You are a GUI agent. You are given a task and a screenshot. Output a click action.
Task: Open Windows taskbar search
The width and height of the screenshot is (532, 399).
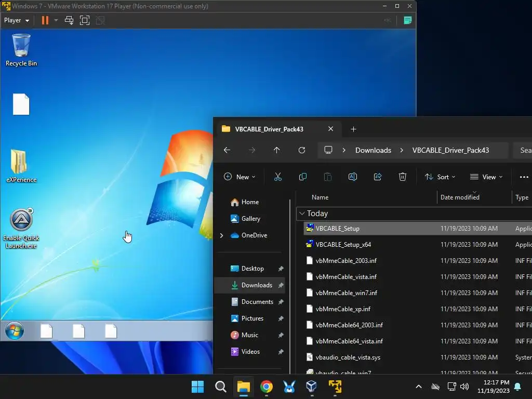click(220, 387)
